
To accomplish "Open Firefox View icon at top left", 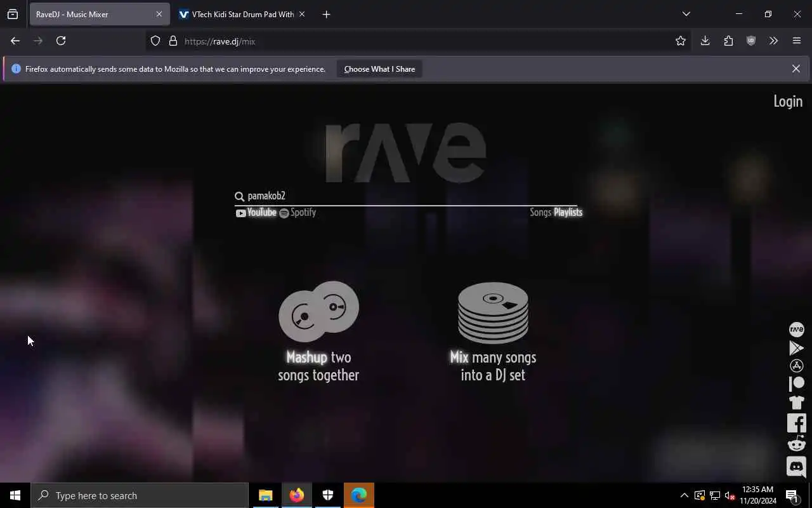I will [x=13, y=14].
